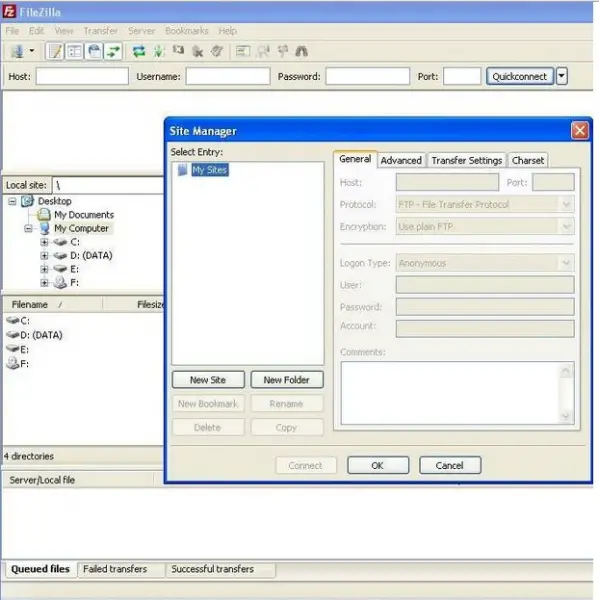The height and width of the screenshot is (600, 599).
Task: Click the Quickconnect Host input field
Action: [82, 76]
